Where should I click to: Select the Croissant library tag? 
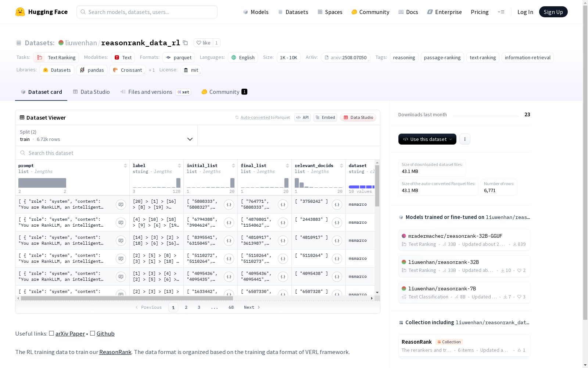click(x=128, y=70)
